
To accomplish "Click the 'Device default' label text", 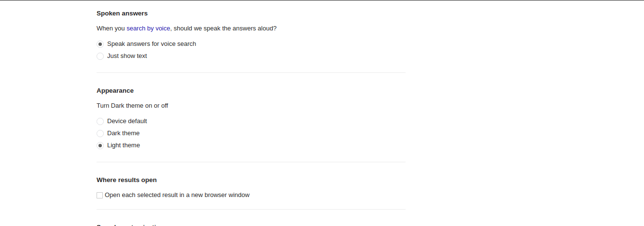I will coord(127,121).
